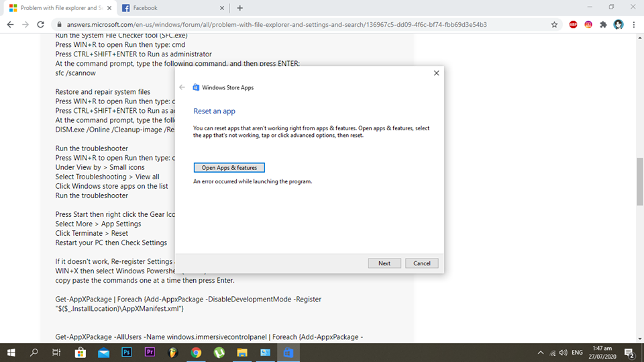Click 'Click Windows store apps on the list'
Screen dimensions: 644x362
click(x=112, y=186)
